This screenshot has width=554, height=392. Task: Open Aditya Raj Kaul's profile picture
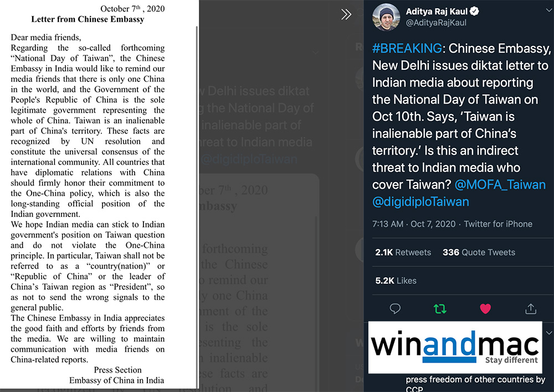pos(386,17)
